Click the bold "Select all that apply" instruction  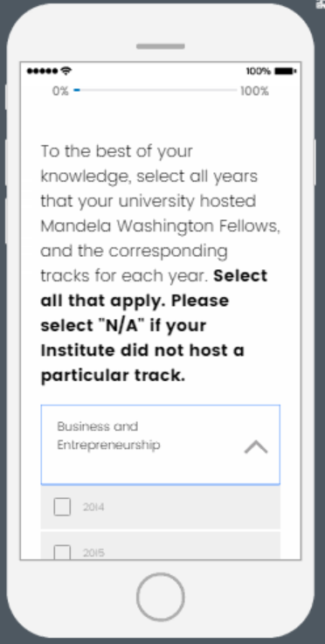[154, 287]
